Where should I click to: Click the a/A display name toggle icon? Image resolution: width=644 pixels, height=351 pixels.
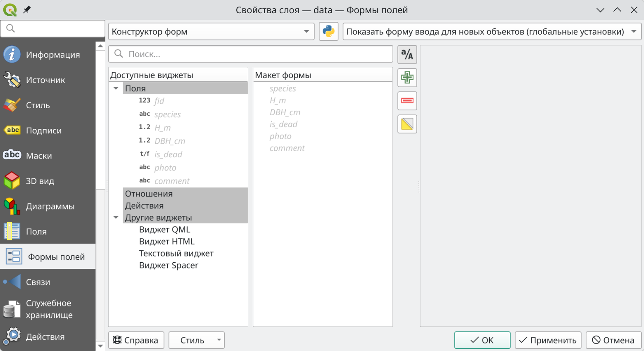coord(407,55)
